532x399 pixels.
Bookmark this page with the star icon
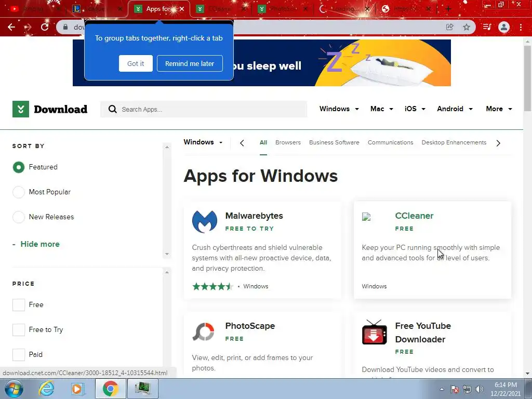click(467, 27)
